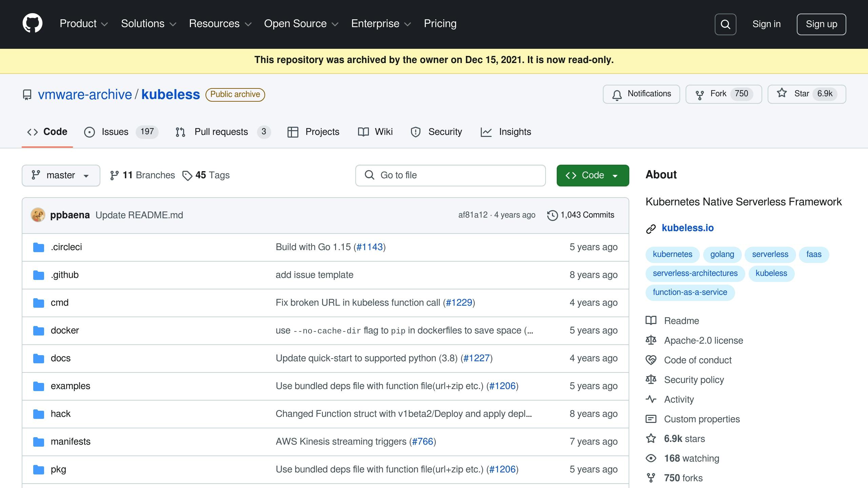The width and height of the screenshot is (868, 488).
Task: Select the serverless-architectures topic tag
Action: [695, 273]
